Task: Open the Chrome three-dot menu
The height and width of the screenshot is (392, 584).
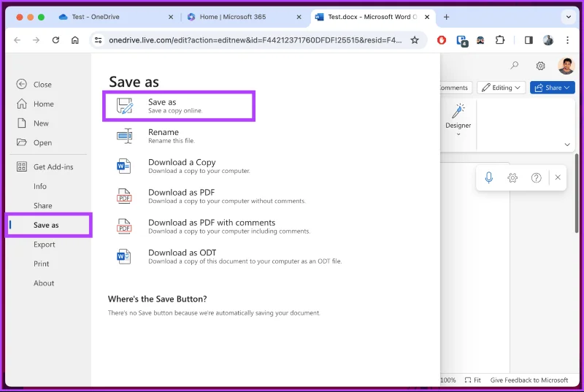Action: coord(567,40)
